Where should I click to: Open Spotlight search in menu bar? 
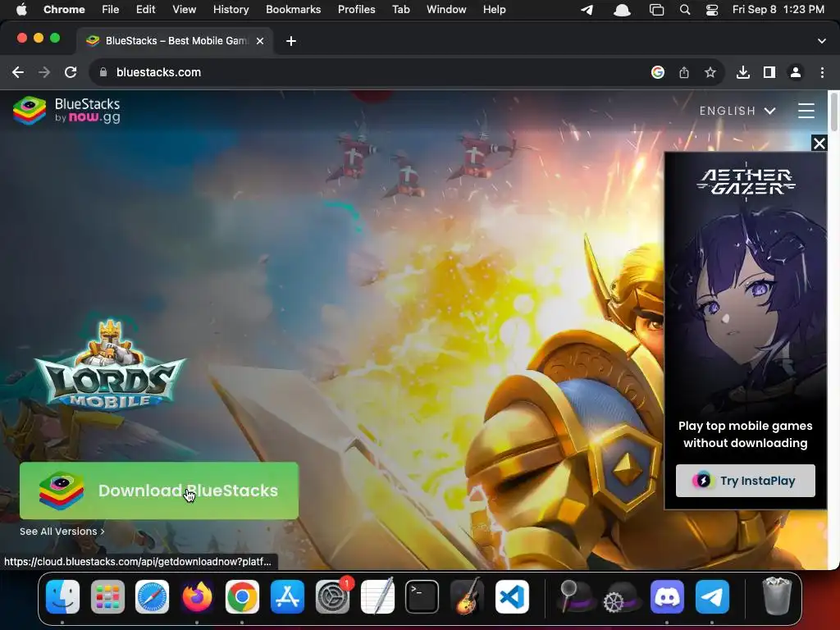pos(685,10)
